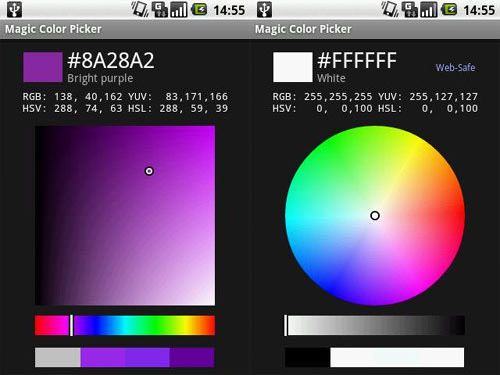Click the circle marker in purple saturation square
Image resolution: width=500 pixels, height=375 pixels.
pyautogui.click(x=149, y=171)
